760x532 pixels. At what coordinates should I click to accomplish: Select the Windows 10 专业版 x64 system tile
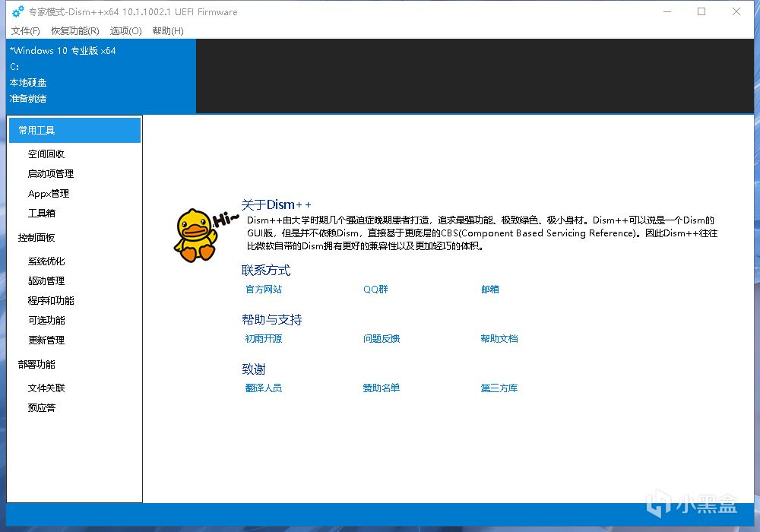[x=101, y=76]
